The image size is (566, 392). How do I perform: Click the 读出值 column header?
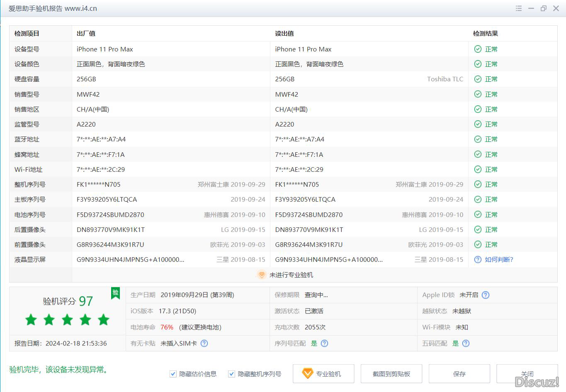284,34
